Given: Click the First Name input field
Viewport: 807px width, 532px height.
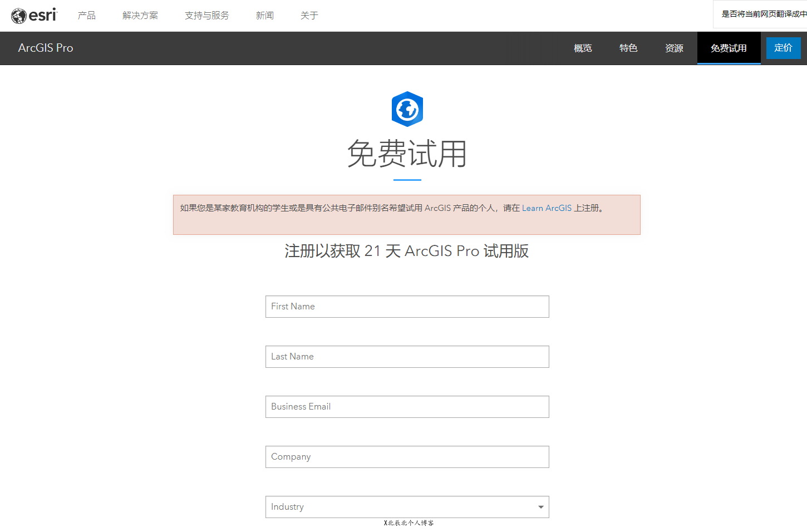Looking at the screenshot, I should (407, 307).
